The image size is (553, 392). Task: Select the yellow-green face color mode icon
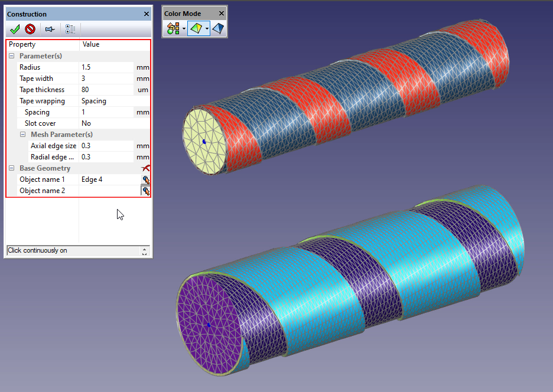click(x=196, y=28)
